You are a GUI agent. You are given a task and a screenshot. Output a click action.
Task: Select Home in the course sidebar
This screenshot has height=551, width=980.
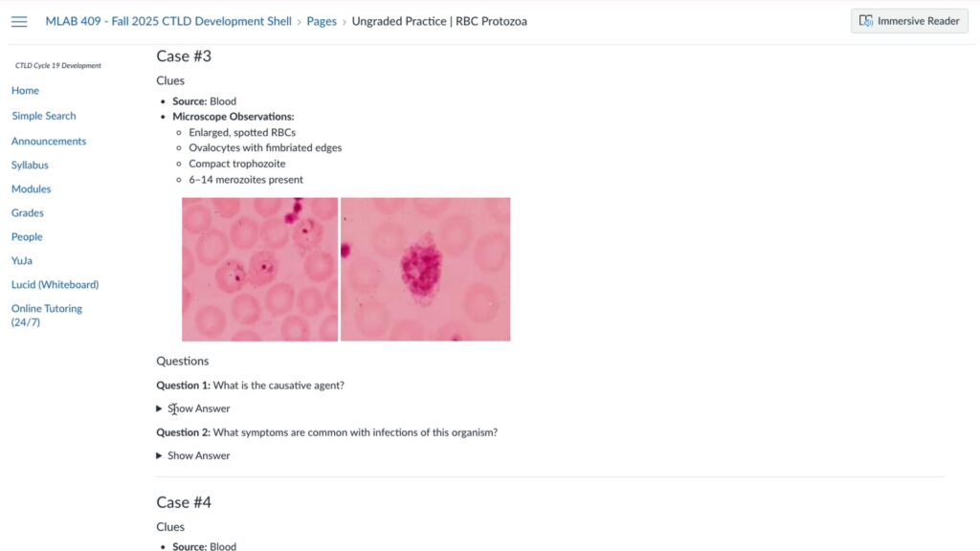25,90
